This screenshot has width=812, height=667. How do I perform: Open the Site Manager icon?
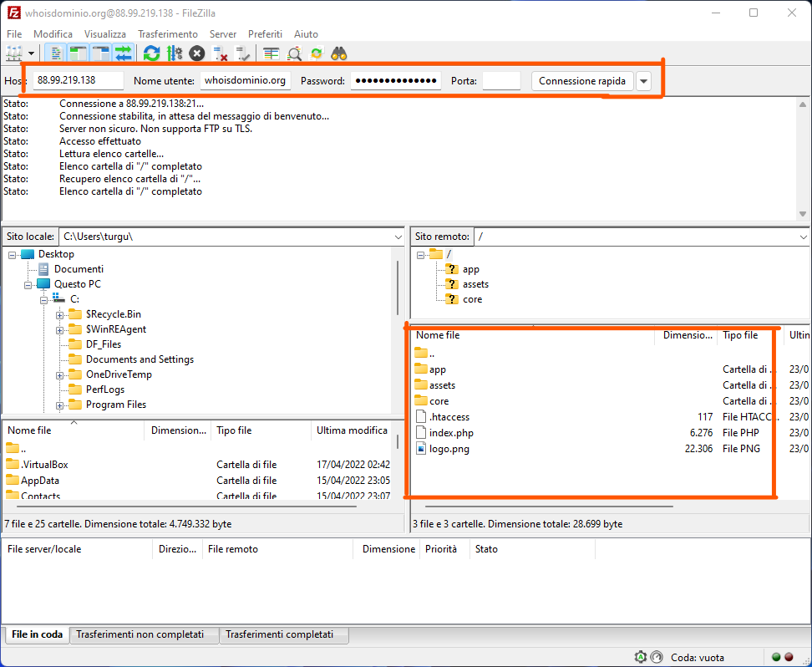[14, 53]
